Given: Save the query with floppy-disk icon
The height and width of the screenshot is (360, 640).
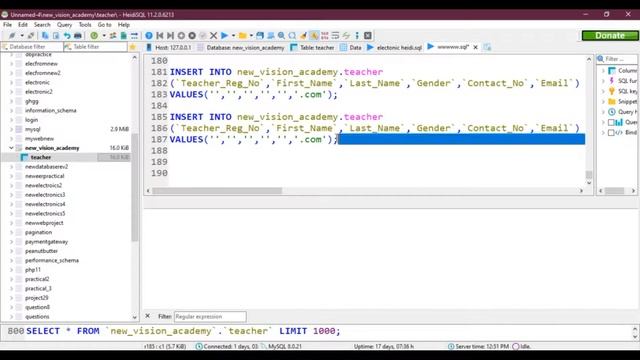Looking at the screenshot, I should [260, 36].
